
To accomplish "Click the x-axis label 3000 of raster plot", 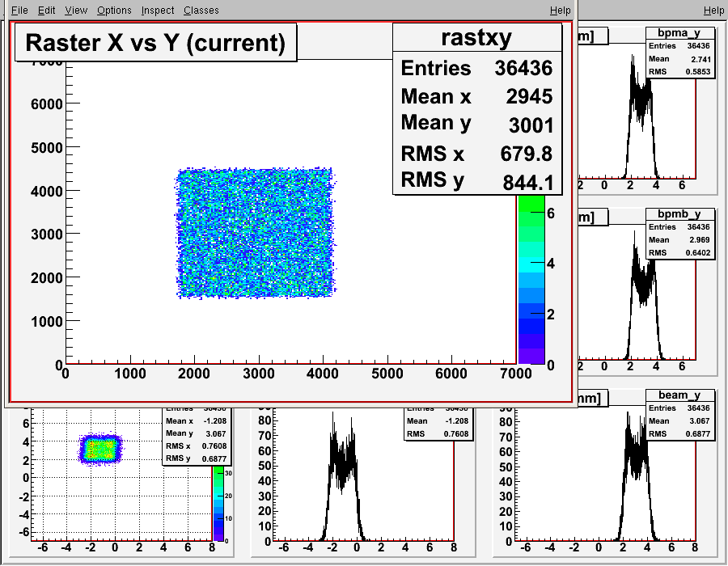I will click(259, 374).
